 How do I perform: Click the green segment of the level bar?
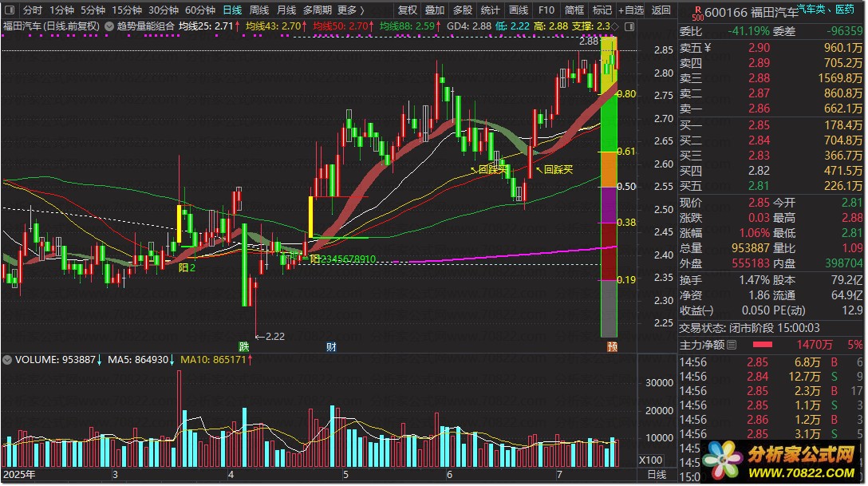[x=609, y=123]
